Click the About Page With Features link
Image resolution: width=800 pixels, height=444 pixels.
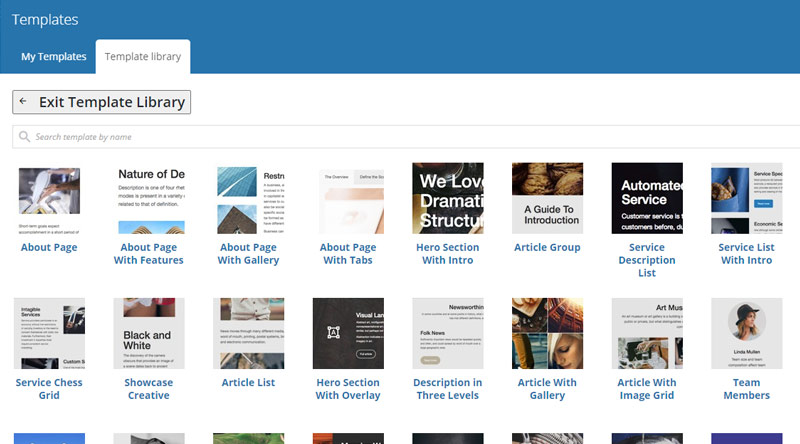coord(148,254)
